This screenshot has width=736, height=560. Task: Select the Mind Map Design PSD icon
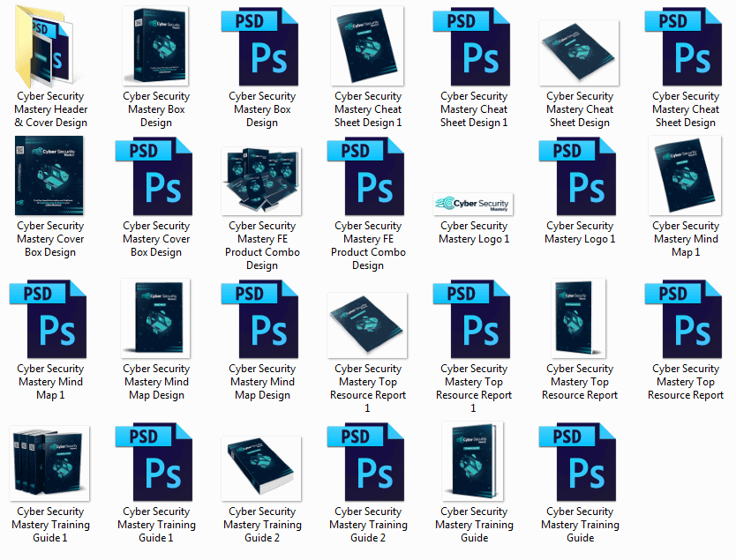click(260, 319)
